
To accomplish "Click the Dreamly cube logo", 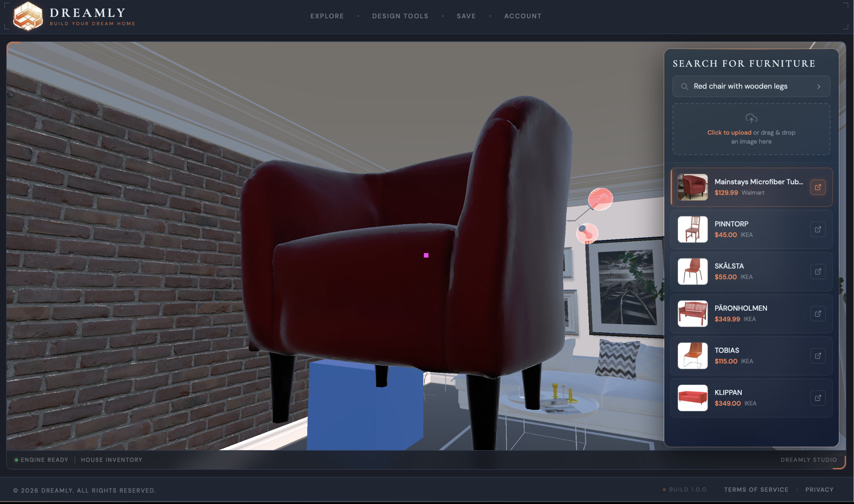I will coord(28,16).
